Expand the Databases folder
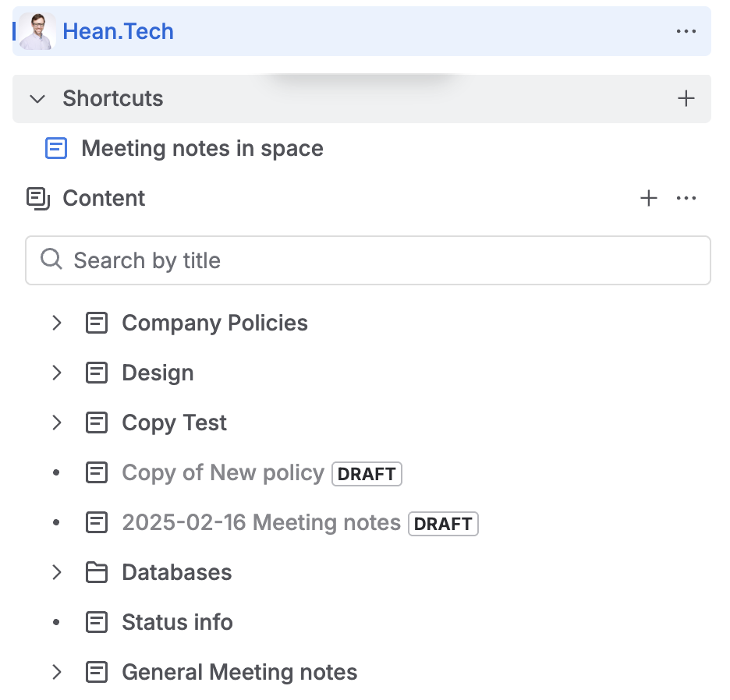Image resolution: width=730 pixels, height=700 pixels. coord(56,572)
